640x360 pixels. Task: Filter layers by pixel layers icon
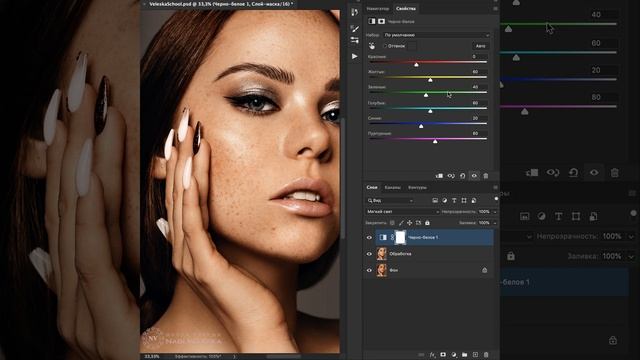(435, 200)
